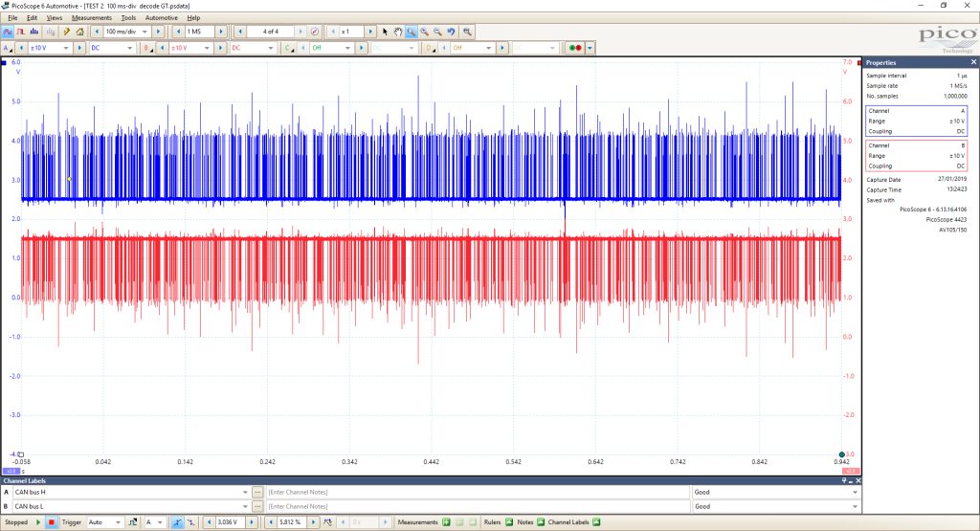Open the Measurements menu

pyautogui.click(x=91, y=17)
